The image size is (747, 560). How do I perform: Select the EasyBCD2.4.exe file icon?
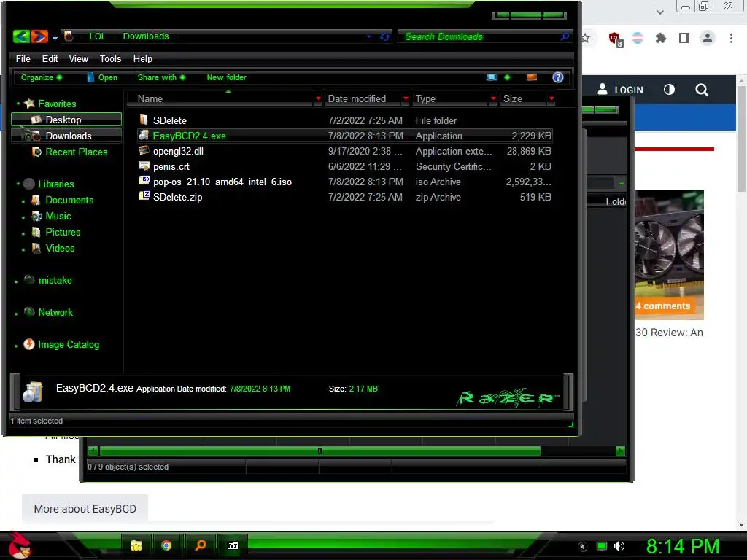click(x=144, y=135)
